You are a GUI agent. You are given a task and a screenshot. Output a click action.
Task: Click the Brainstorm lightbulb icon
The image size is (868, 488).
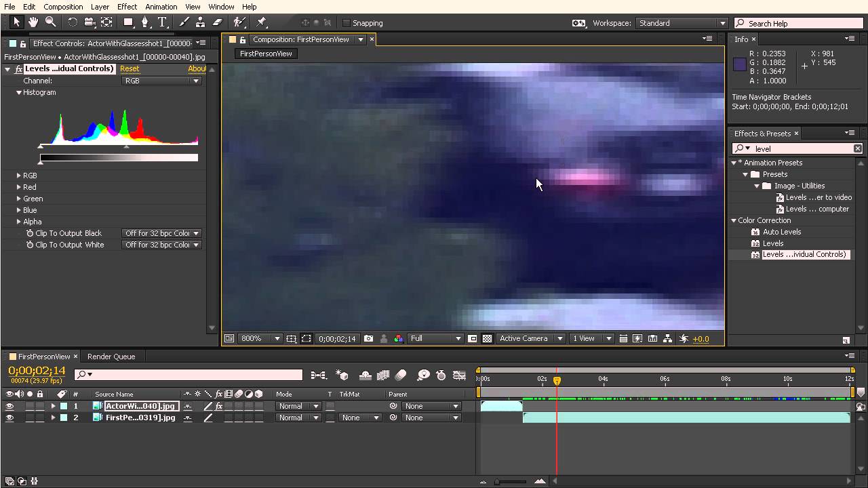point(424,375)
